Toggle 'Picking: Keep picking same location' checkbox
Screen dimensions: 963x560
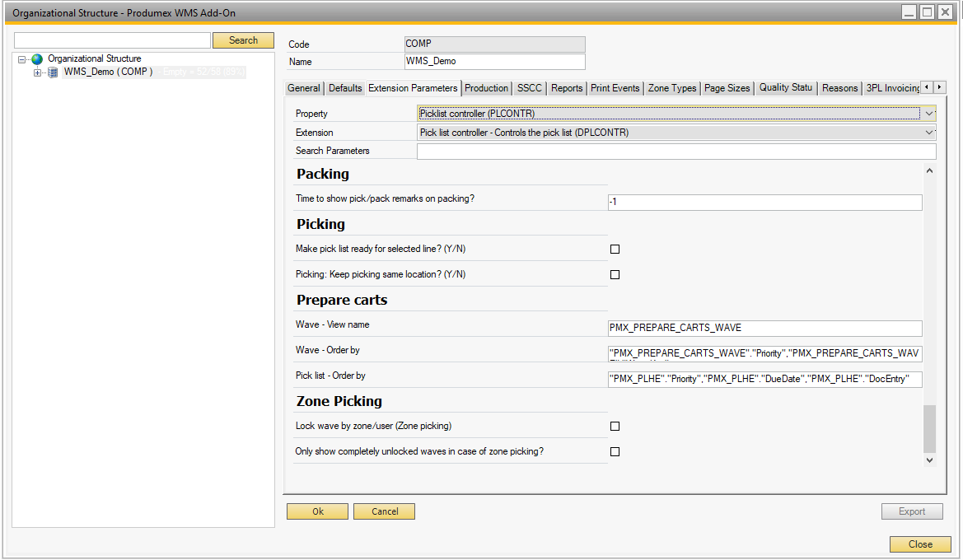pos(615,275)
